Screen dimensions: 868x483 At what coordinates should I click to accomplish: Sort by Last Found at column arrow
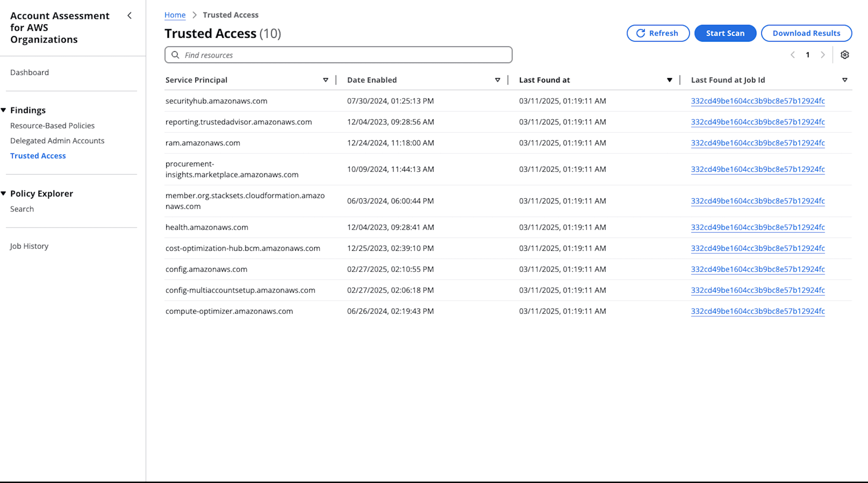coord(669,80)
